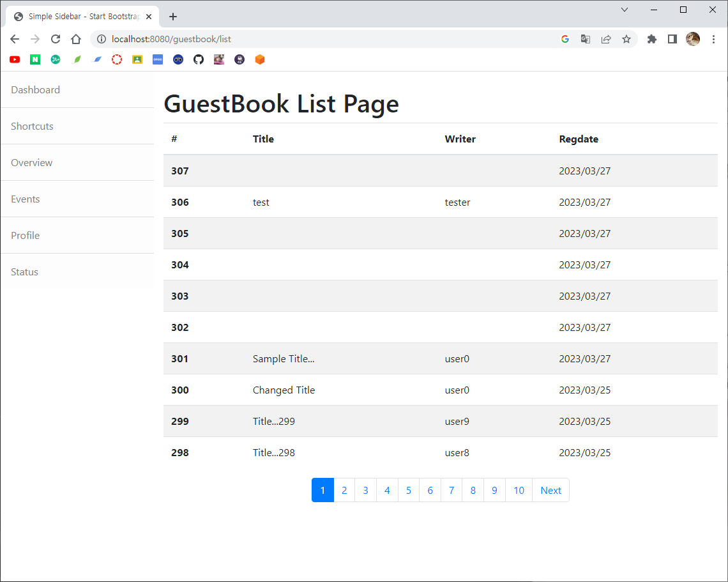Open the Chrome profile avatar
The height and width of the screenshot is (582, 728).
coord(693,39)
